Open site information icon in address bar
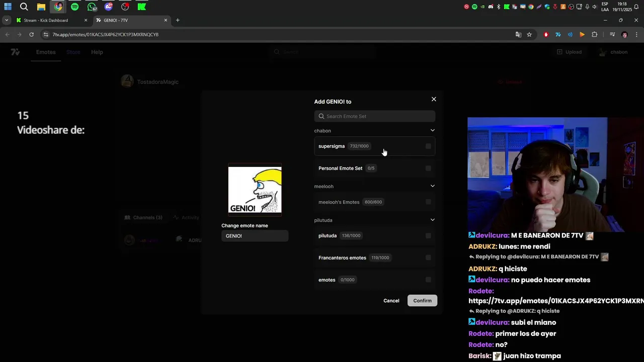Viewport: 644px width, 362px height. tap(46, 34)
